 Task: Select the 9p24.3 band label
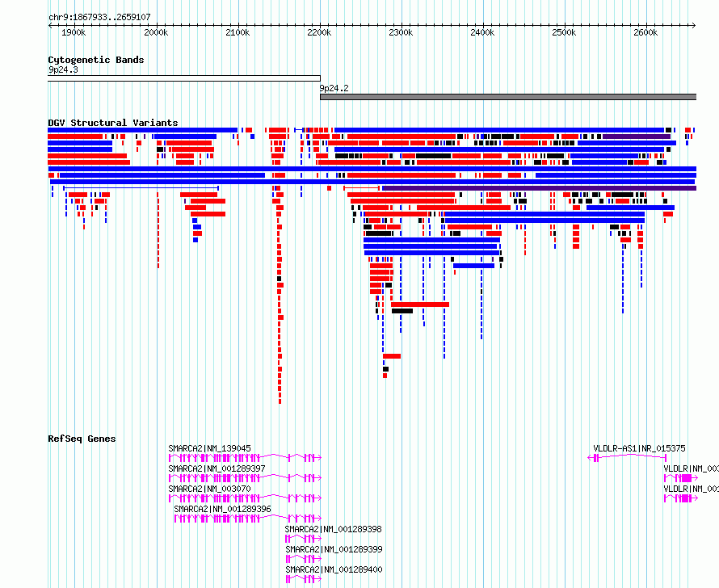coord(63,69)
